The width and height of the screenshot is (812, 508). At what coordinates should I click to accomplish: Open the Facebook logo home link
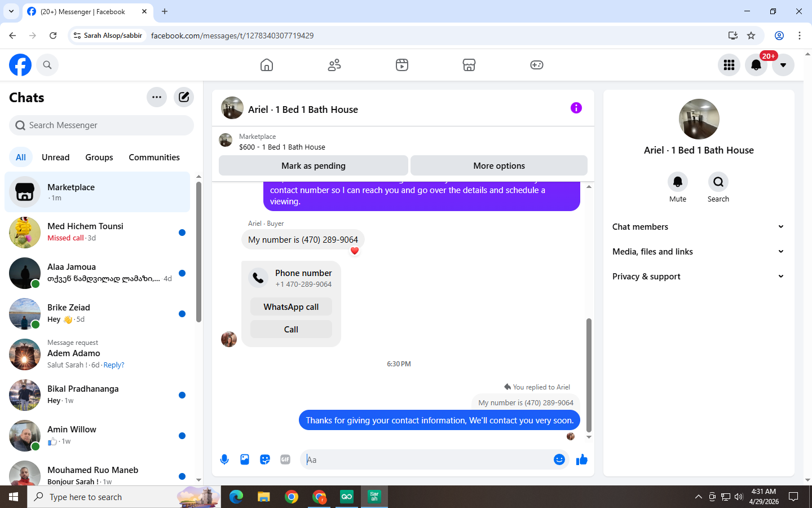pyautogui.click(x=20, y=65)
